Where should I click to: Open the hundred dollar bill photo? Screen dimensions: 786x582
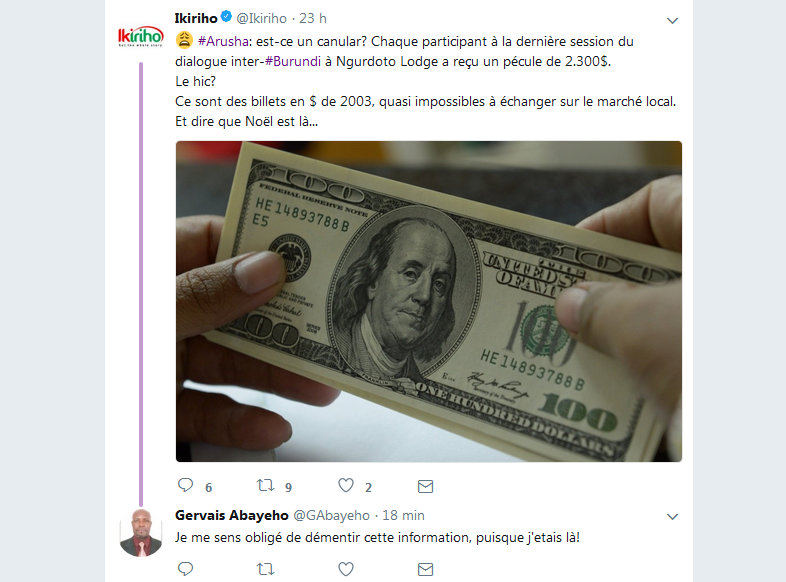tap(429, 301)
